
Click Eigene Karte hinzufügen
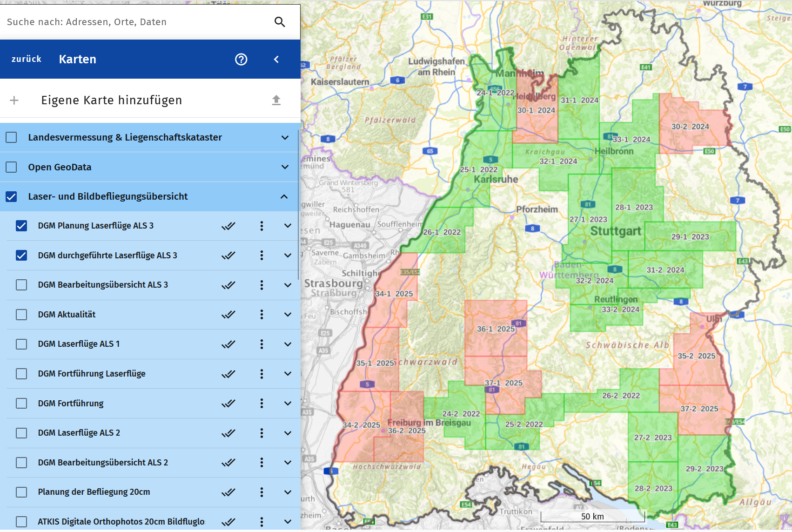(x=111, y=100)
